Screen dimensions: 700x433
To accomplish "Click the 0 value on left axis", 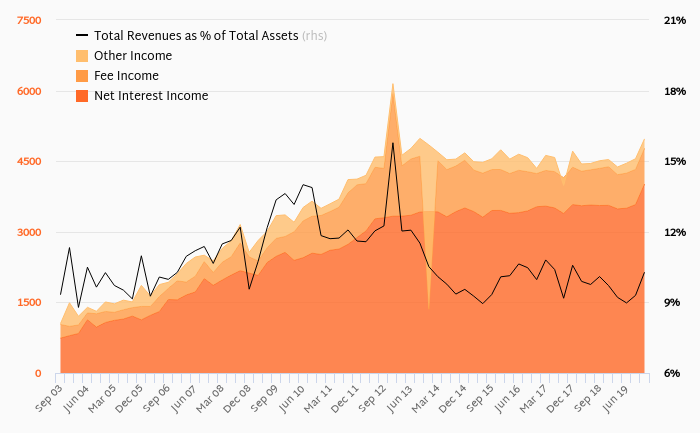I will 38,374.
